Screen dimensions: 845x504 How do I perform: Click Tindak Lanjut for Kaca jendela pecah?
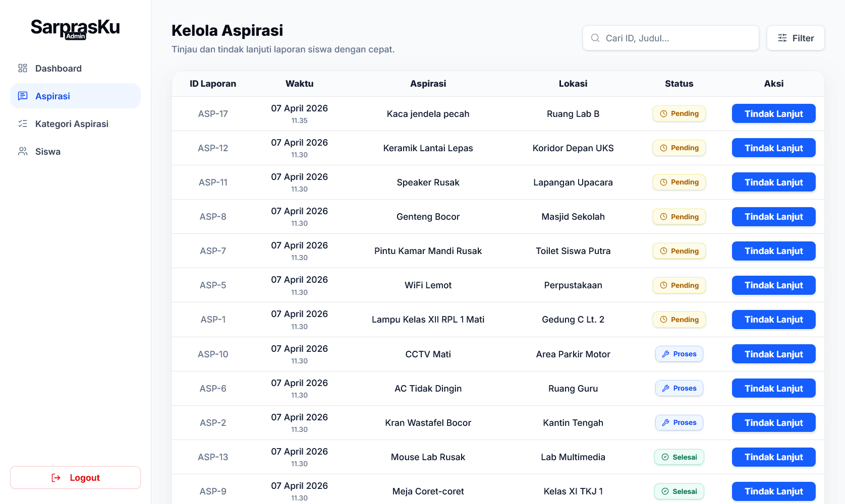click(773, 113)
